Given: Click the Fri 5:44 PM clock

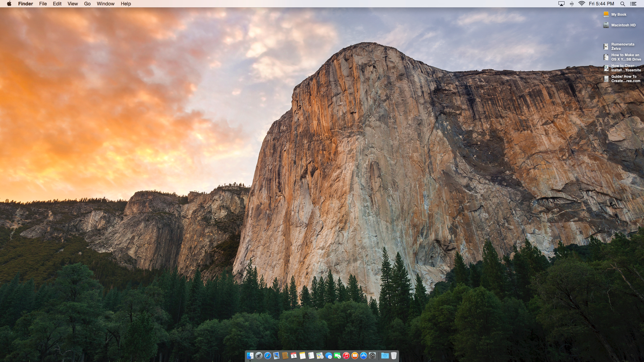Looking at the screenshot, I should point(601,4).
